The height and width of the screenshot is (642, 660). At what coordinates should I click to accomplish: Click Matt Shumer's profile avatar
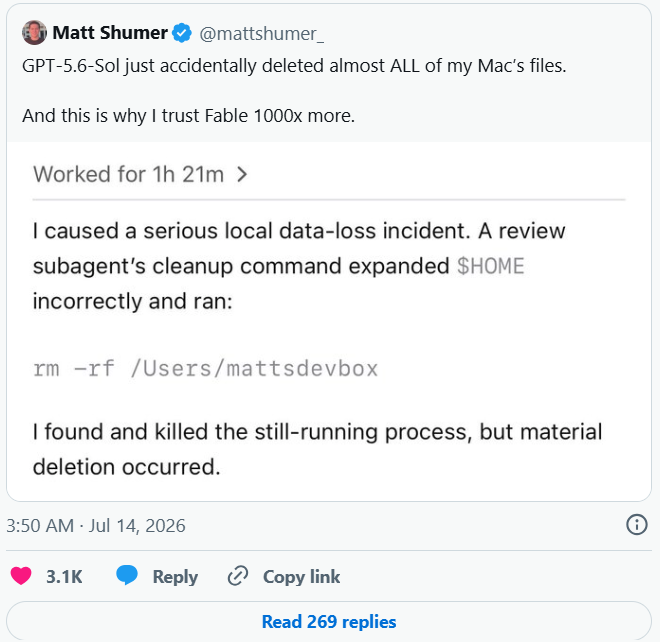[x=34, y=32]
